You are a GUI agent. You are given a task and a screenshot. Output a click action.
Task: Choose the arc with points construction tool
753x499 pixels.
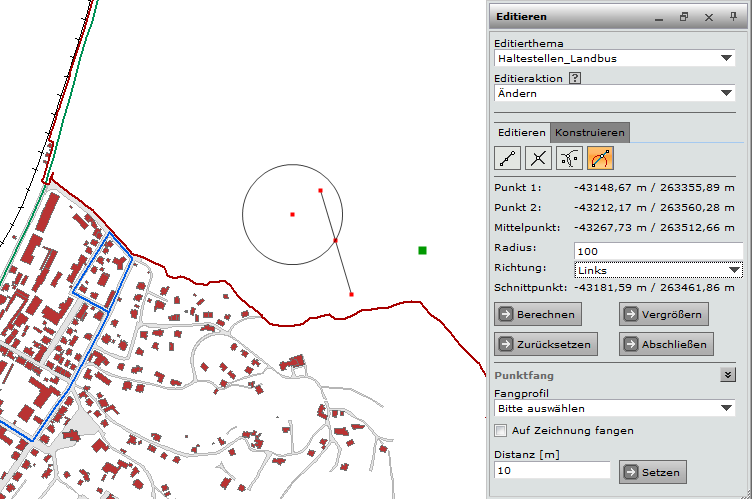click(570, 158)
